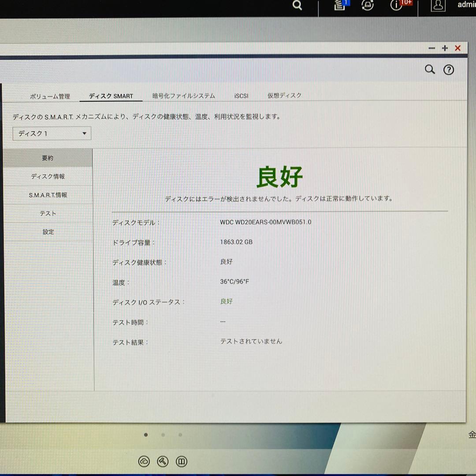476x476 pixels.
Task: Open background tasks icon with badge
Action: coord(341,4)
